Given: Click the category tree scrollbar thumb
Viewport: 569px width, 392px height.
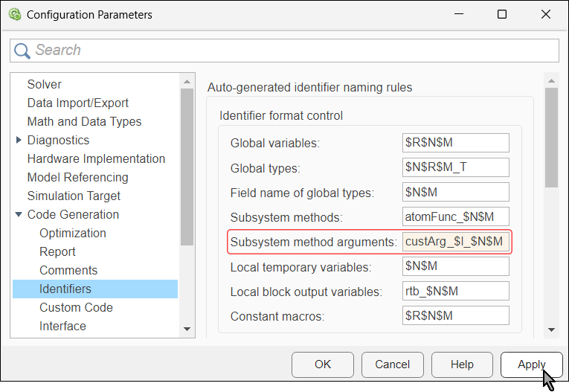Looking at the screenshot, I should (x=187, y=167).
